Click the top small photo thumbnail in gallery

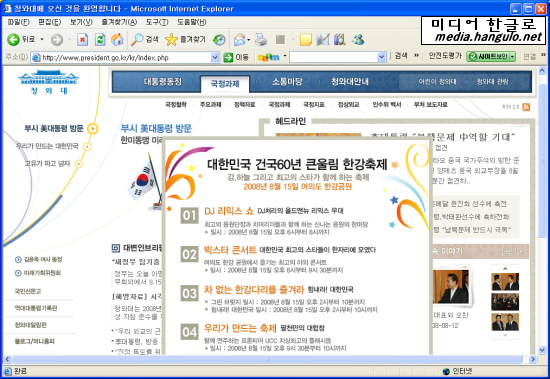tap(505, 282)
